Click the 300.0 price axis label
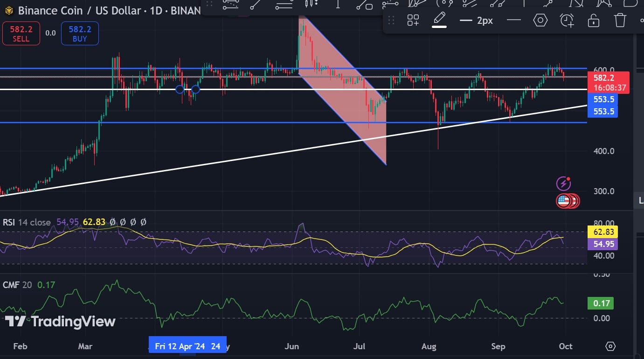 (x=603, y=191)
